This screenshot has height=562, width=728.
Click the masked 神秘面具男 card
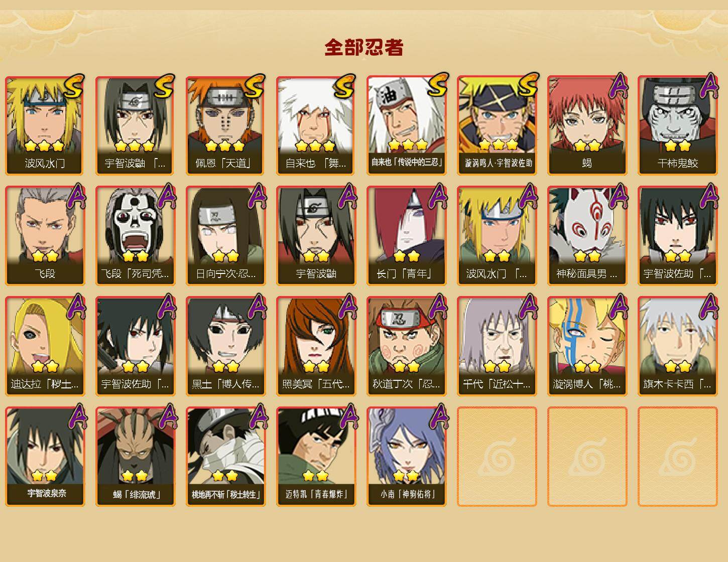[587, 236]
